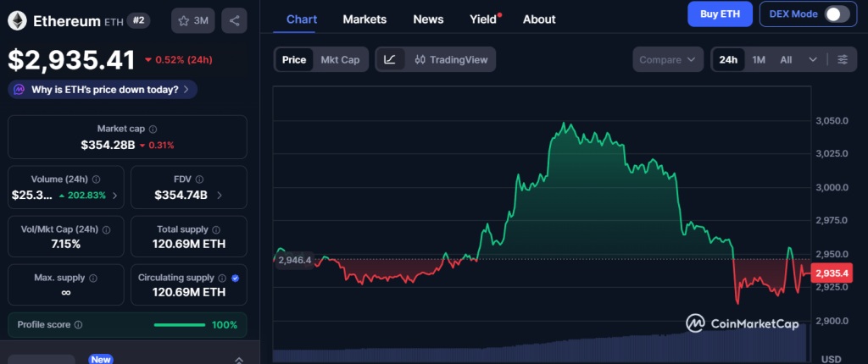868x364 pixels.
Task: Open FDV info icon
Action: tap(199, 179)
